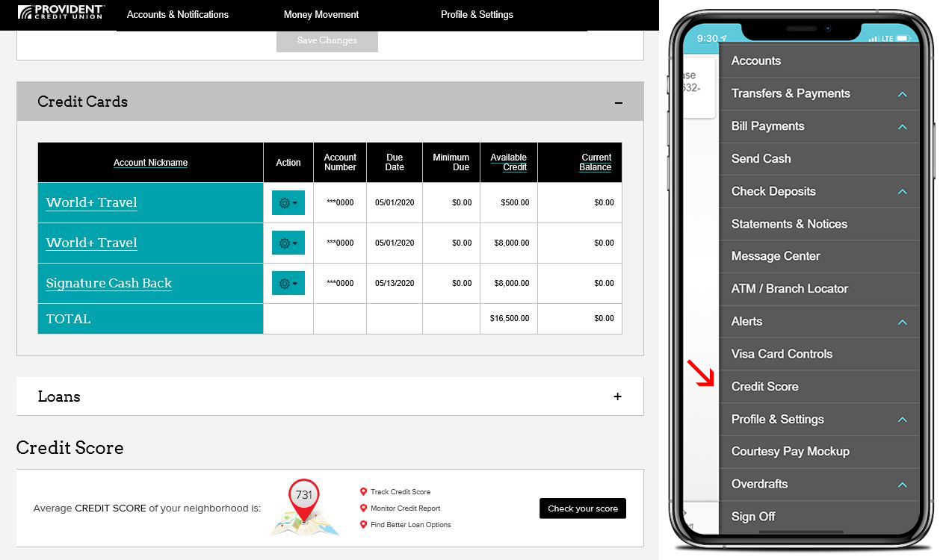Tap Bill Payments in phone menu

coord(768,126)
